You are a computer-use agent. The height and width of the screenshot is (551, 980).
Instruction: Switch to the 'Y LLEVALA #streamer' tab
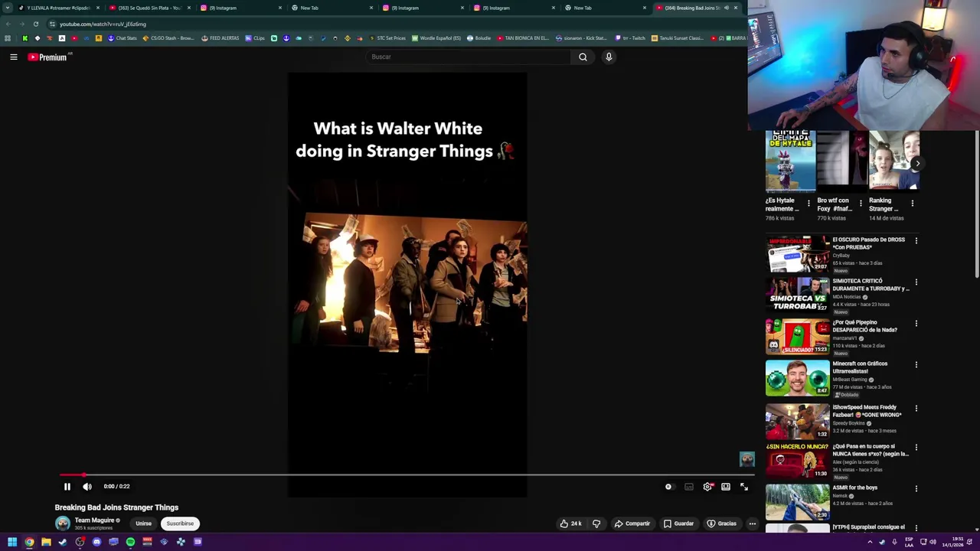coord(58,8)
